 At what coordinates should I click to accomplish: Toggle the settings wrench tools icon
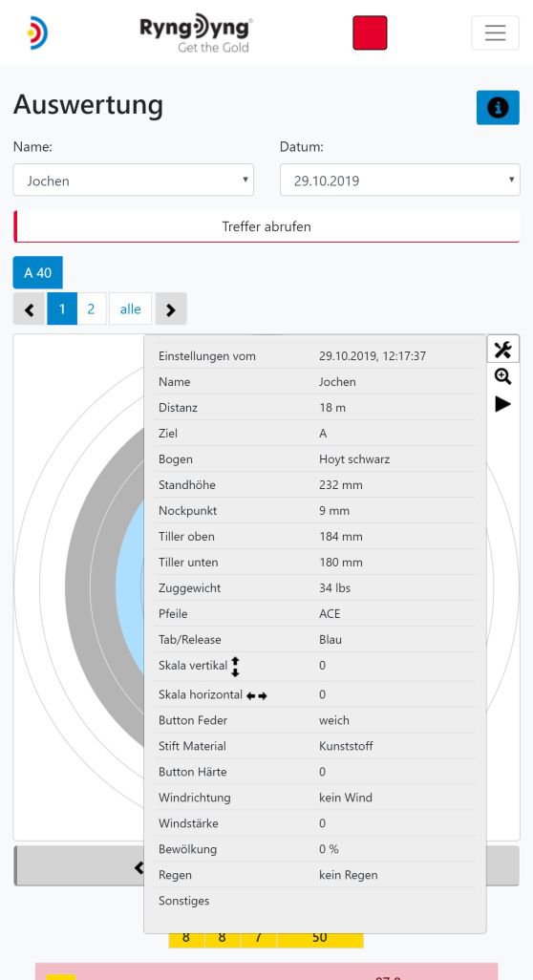[x=503, y=350]
